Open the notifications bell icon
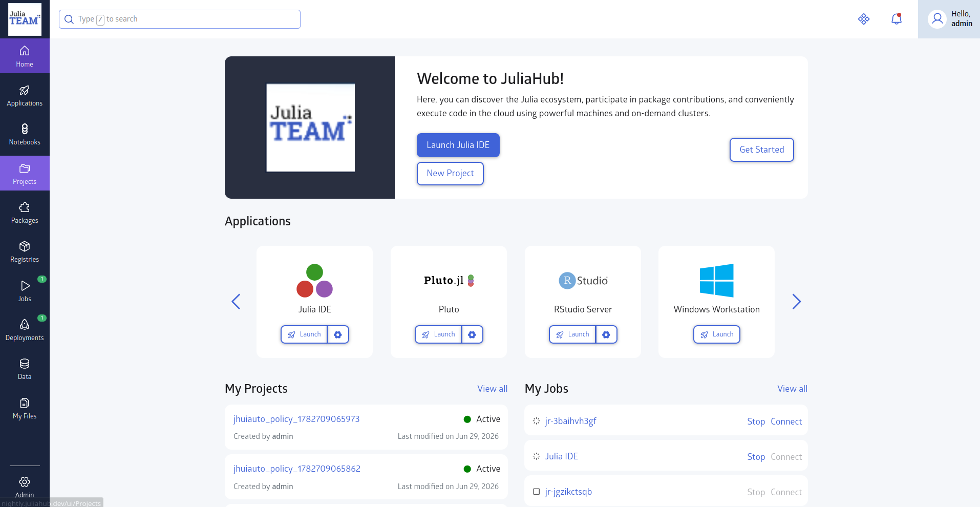 coord(896,19)
